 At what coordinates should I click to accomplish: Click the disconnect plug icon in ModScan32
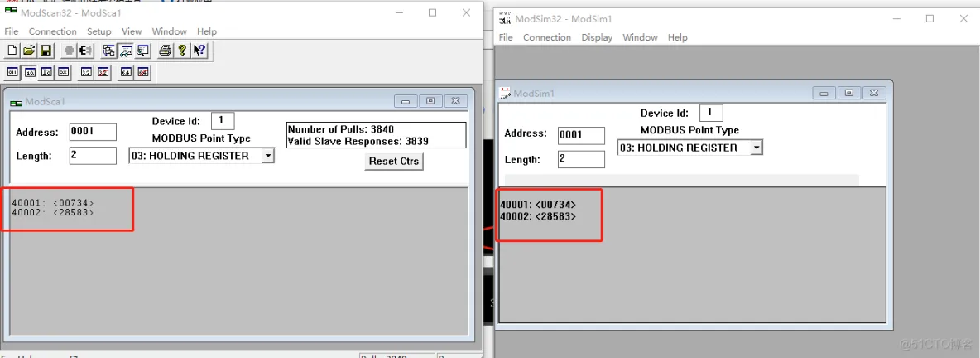click(85, 51)
